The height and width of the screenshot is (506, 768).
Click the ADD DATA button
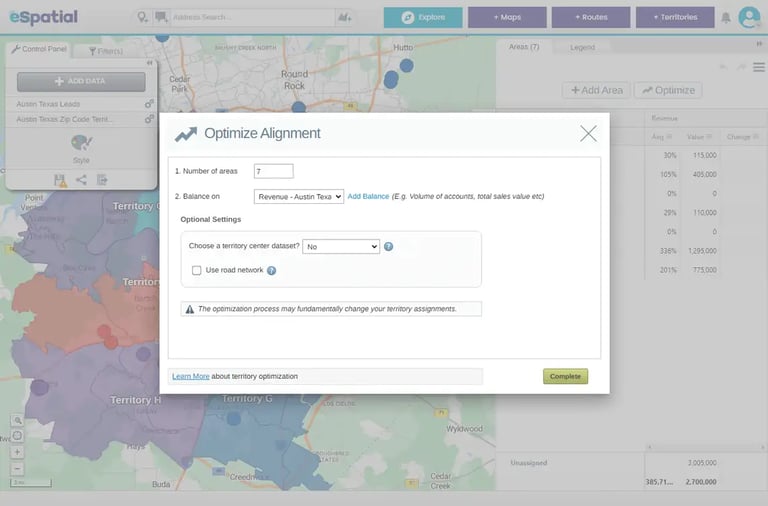(x=81, y=81)
